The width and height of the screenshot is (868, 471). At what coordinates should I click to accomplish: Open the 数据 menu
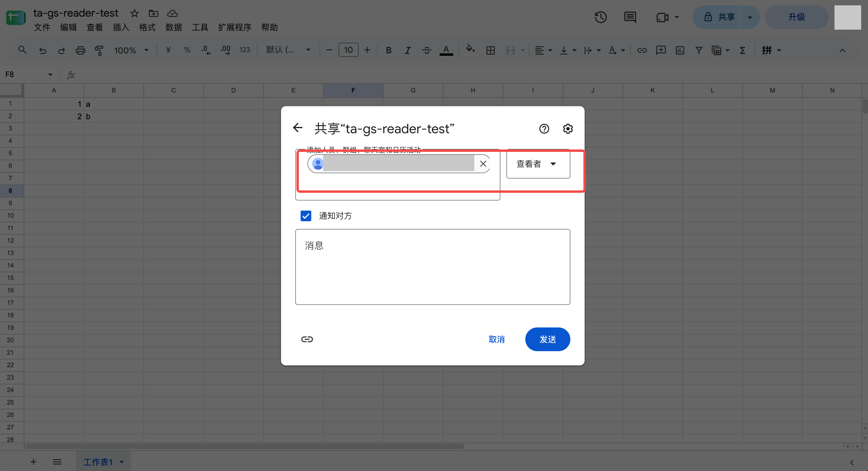(x=173, y=27)
